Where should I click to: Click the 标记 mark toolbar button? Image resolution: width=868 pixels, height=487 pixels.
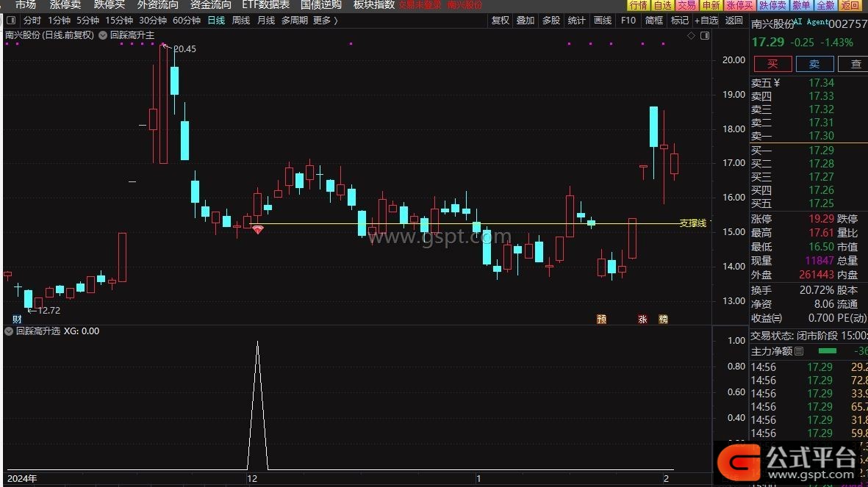pos(680,21)
